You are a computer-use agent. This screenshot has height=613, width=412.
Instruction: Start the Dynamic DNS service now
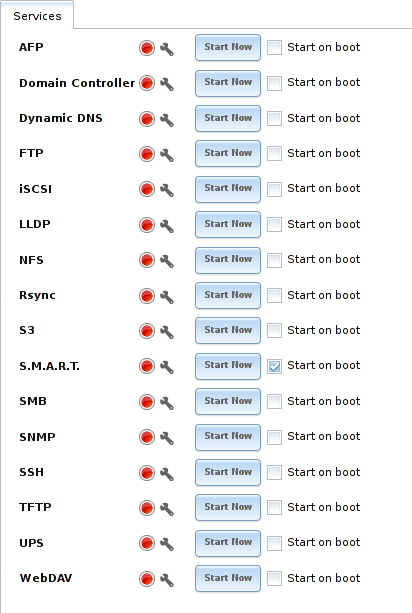228,118
